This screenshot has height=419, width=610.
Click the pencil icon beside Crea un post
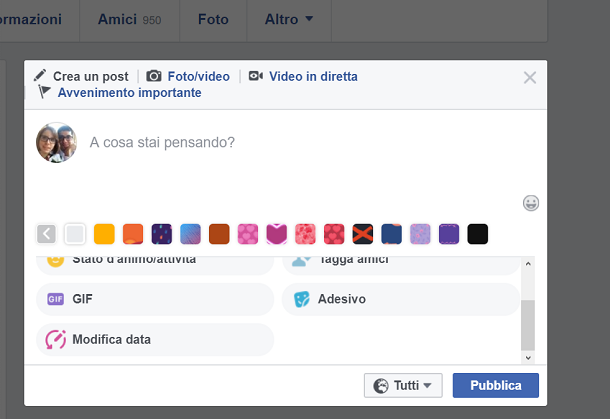pos(40,75)
